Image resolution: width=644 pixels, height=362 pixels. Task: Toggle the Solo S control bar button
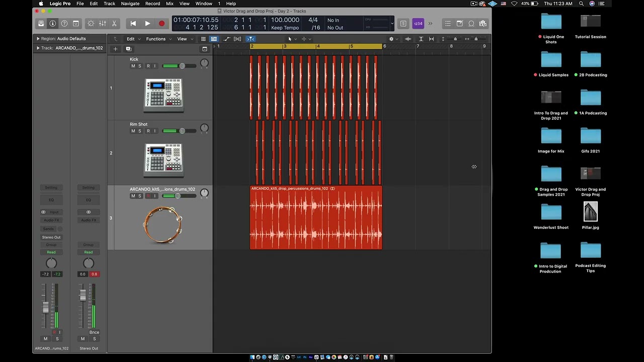tap(403, 24)
